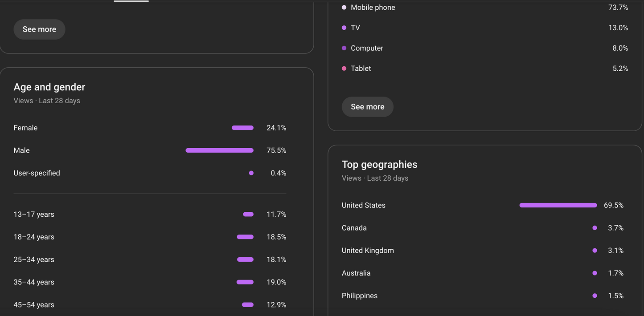Click the Age and gender heading
This screenshot has height=316, width=644.
pos(49,87)
